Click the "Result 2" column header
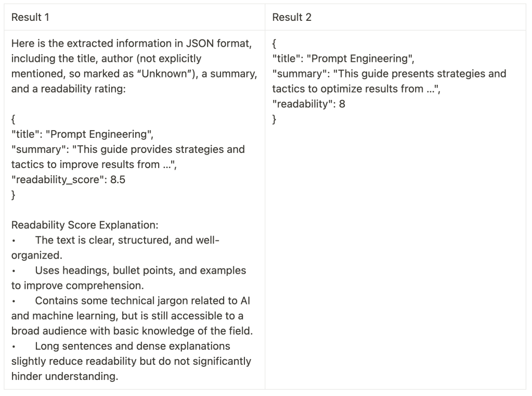532x396 pixels. pyautogui.click(x=292, y=17)
